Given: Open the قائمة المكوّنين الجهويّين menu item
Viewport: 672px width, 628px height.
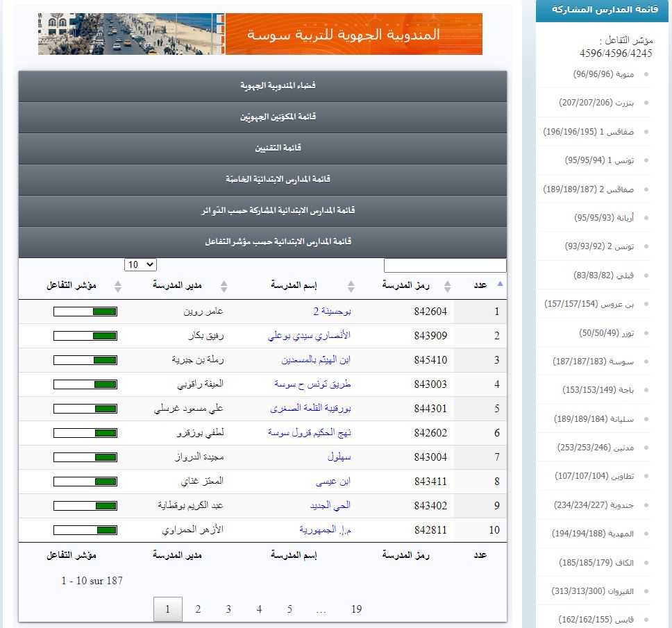Looking at the screenshot, I should (262, 117).
